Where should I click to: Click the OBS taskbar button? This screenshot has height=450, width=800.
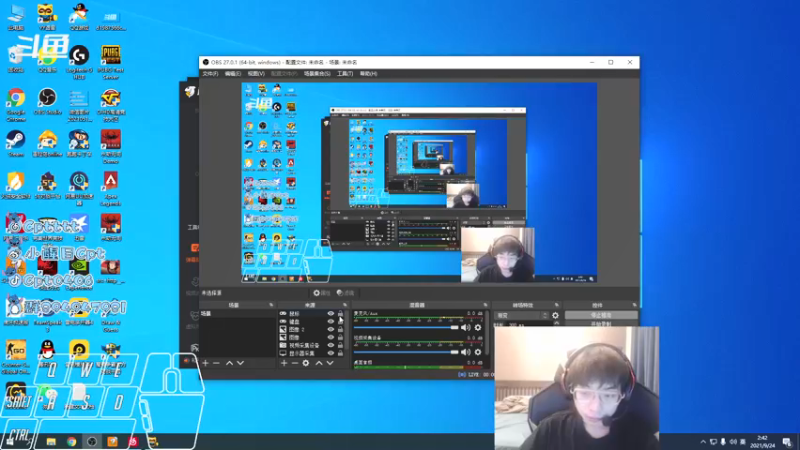coord(92,441)
